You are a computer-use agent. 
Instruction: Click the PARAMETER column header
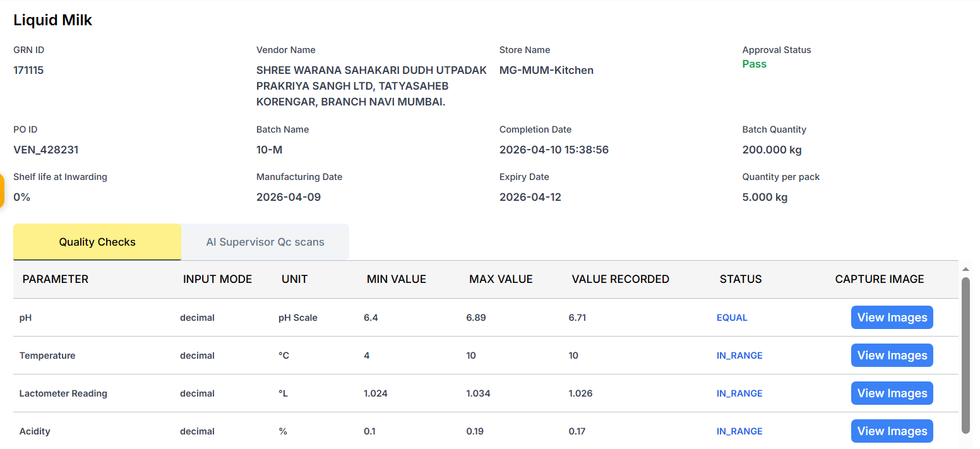pyautogui.click(x=56, y=279)
